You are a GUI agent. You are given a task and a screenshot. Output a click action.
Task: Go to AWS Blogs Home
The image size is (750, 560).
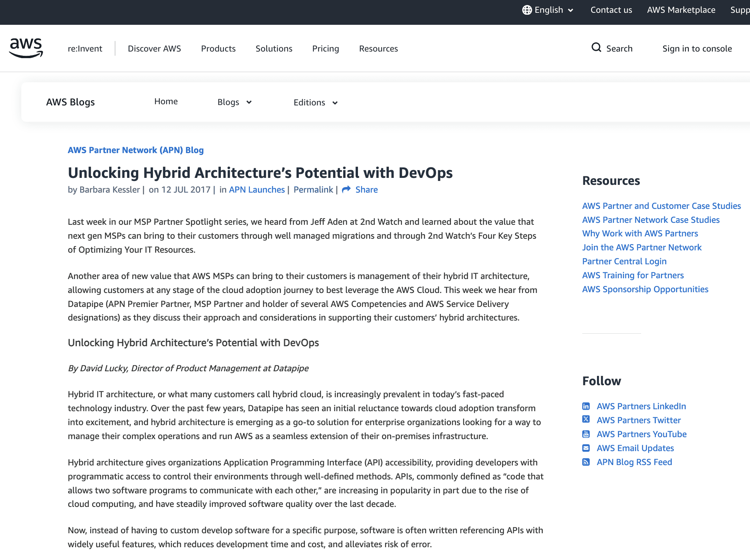tap(166, 102)
